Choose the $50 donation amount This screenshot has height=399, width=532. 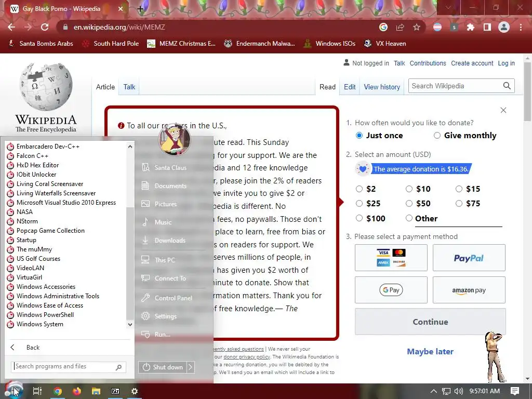click(x=409, y=203)
